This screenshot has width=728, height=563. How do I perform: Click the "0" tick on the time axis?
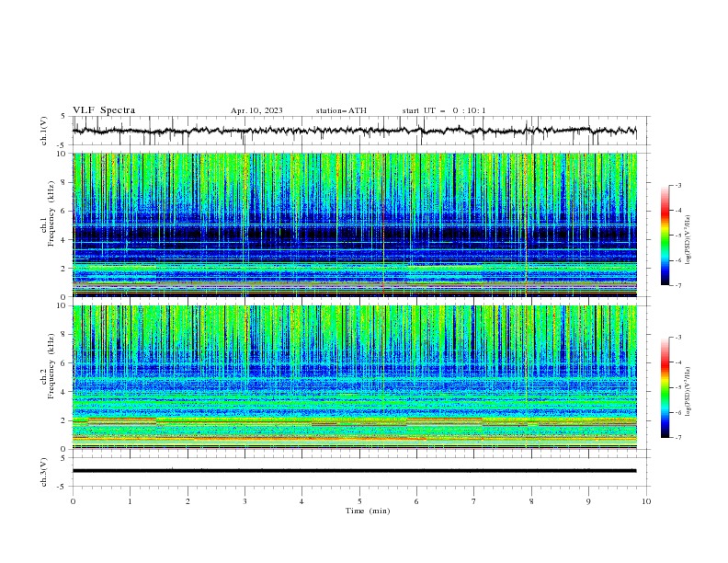click(x=73, y=501)
